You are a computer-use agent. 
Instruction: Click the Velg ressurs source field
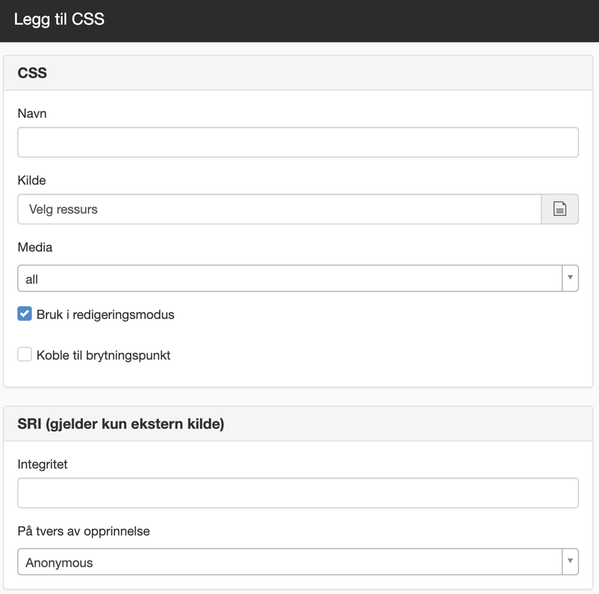tap(279, 209)
